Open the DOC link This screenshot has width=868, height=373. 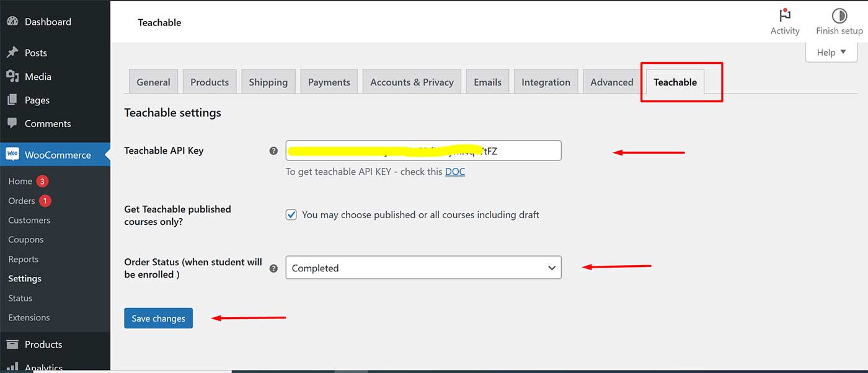pos(455,172)
